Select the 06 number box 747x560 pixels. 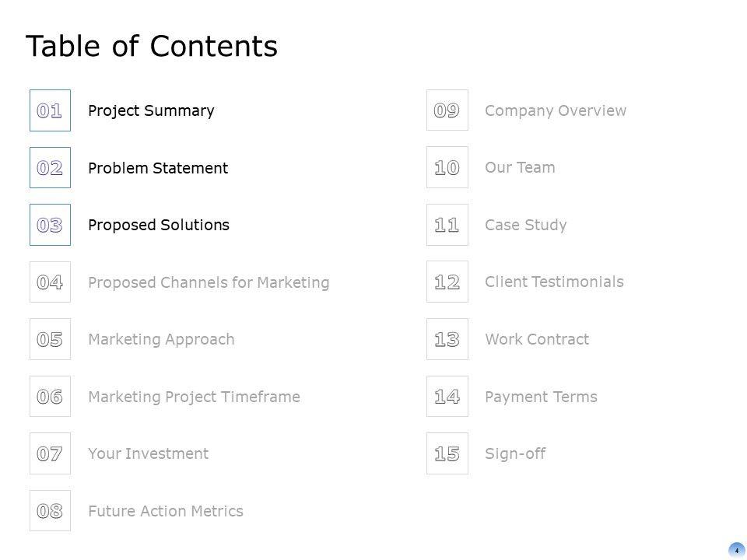50,397
